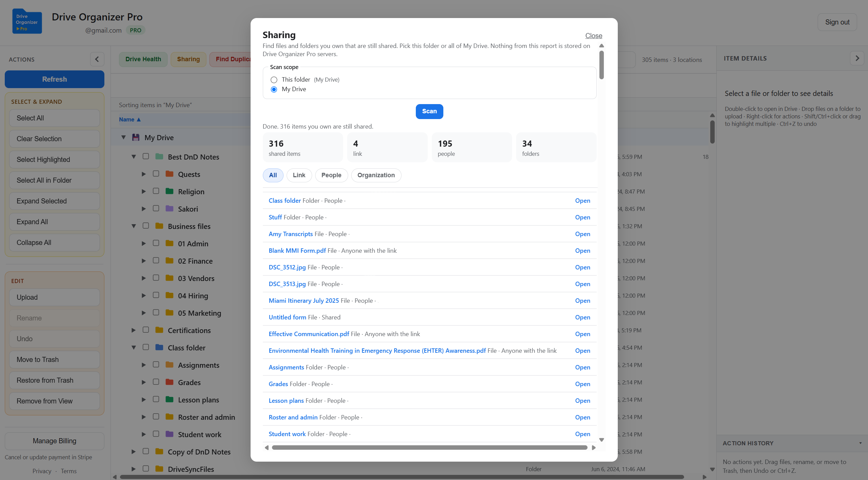Click the Certifications folder icon
This screenshot has height=480, width=868.
click(x=159, y=330)
